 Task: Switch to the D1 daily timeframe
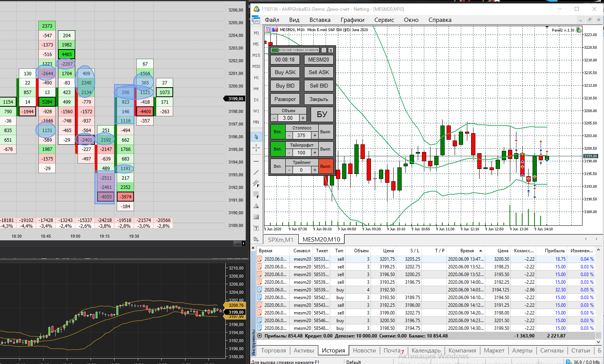[256, 100]
